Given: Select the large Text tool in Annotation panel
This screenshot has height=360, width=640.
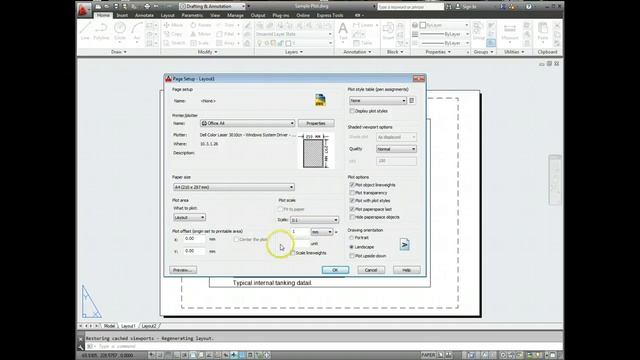Looking at the screenshot, I should [343, 32].
